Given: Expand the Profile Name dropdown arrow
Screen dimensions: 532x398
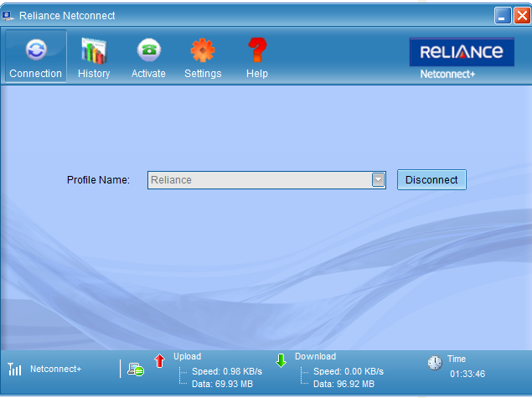Looking at the screenshot, I should coord(378,180).
